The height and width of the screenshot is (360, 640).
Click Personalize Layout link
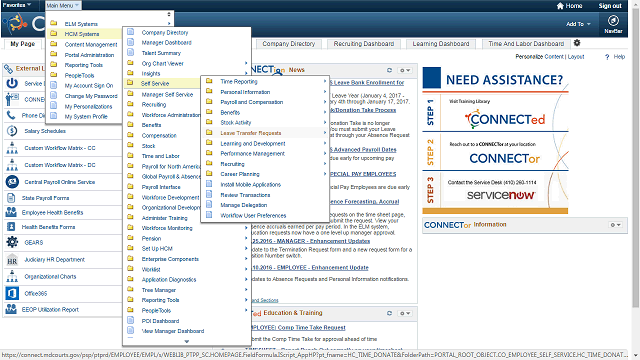pyautogui.click(x=576, y=57)
